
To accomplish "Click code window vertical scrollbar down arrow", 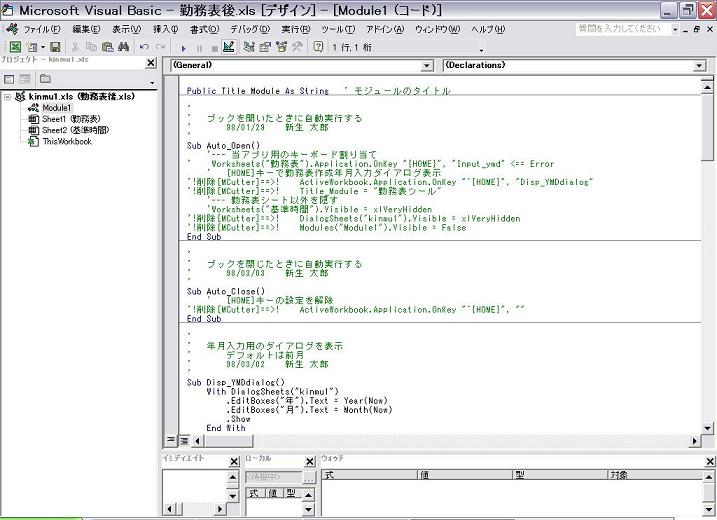I will [707, 428].
